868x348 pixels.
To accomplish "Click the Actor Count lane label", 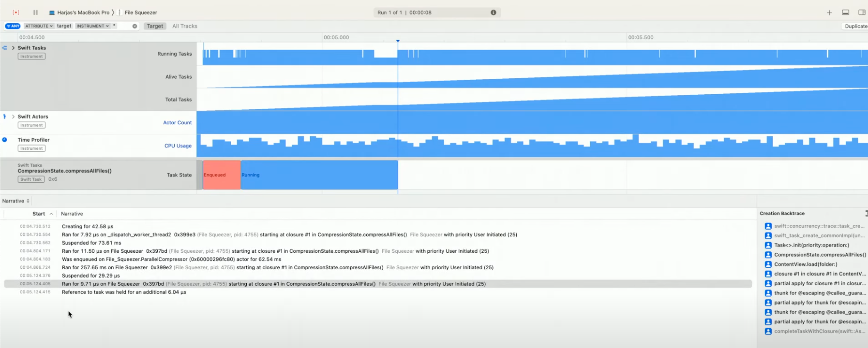I will tap(177, 123).
